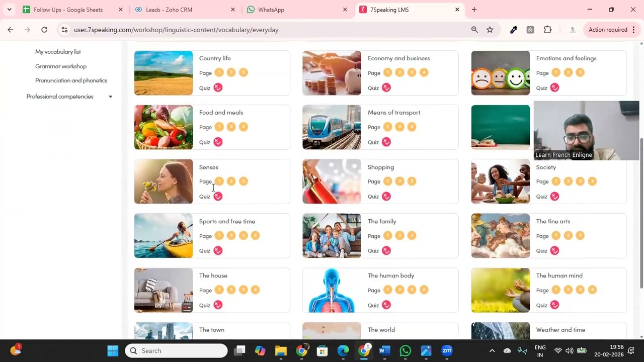Open Zoom from the Windows taskbar
Screen dimensions: 644x362
(x=447, y=351)
